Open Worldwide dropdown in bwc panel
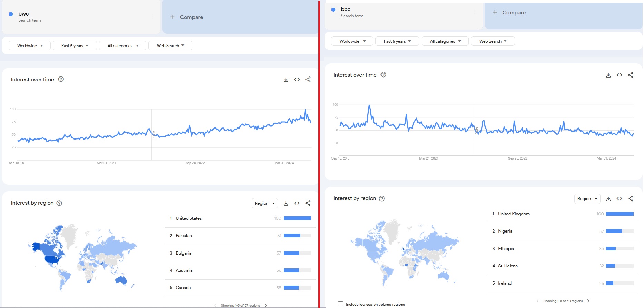This screenshot has height=308, width=644. coord(30,45)
